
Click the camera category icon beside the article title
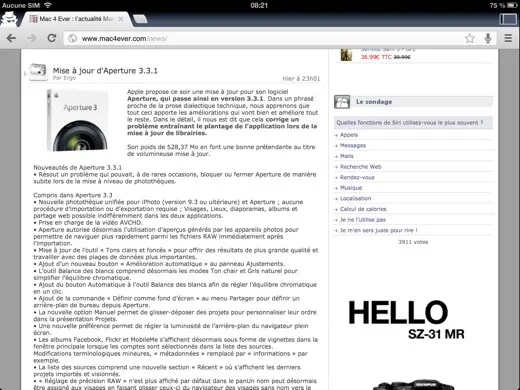(x=38, y=72)
